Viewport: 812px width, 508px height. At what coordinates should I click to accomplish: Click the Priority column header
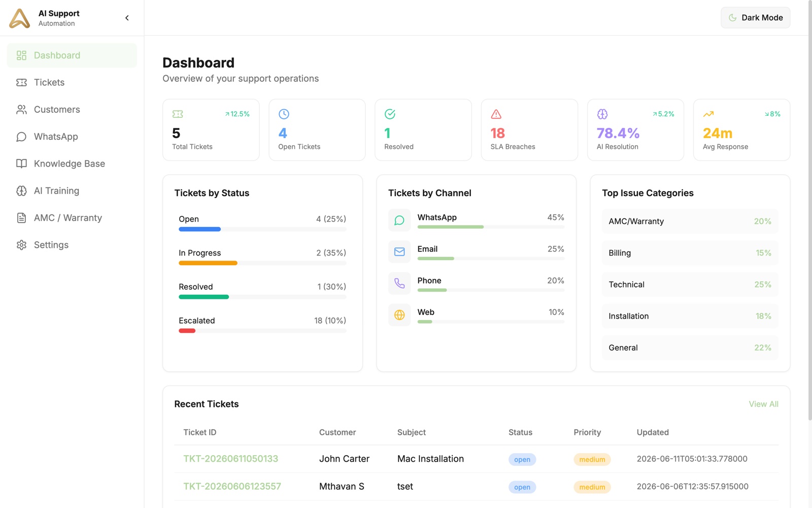click(587, 432)
